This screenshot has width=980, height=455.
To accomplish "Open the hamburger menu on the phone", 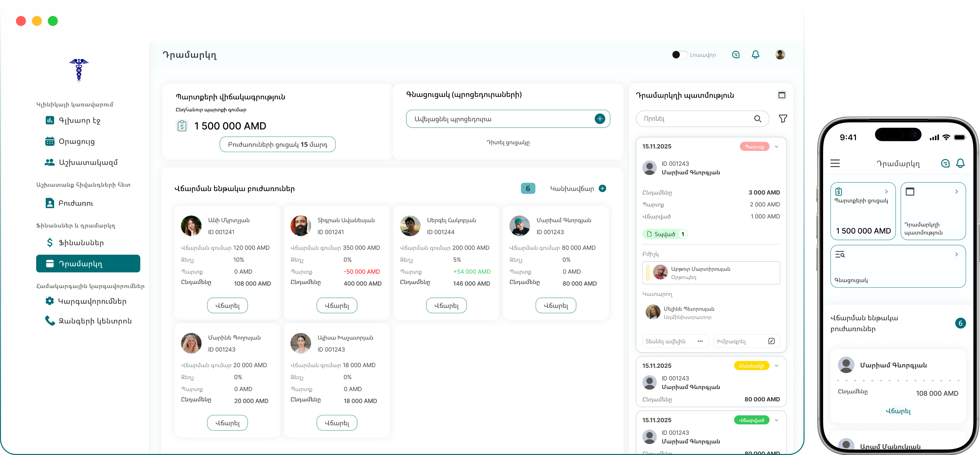I will tap(835, 163).
